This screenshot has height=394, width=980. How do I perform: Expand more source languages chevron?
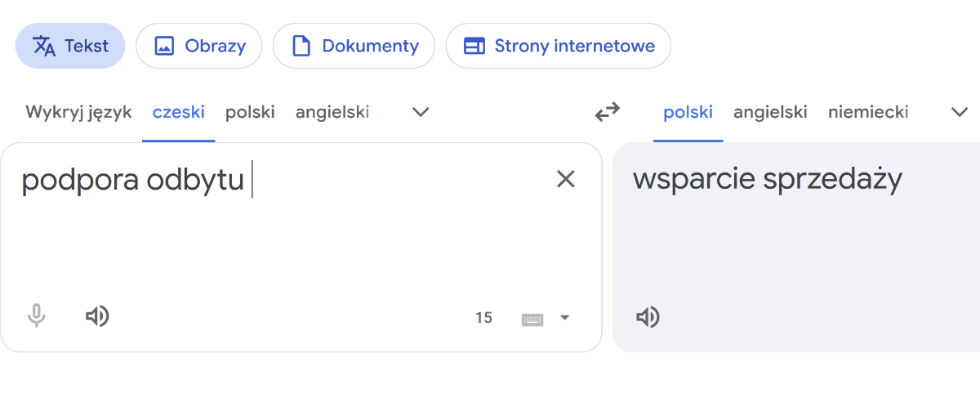(x=421, y=112)
